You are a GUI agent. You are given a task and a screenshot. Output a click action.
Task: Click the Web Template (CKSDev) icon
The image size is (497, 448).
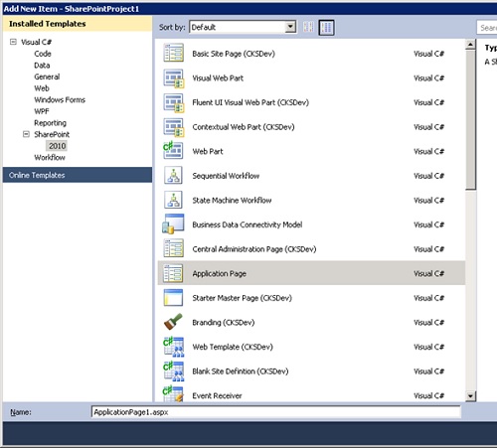pyautogui.click(x=173, y=347)
